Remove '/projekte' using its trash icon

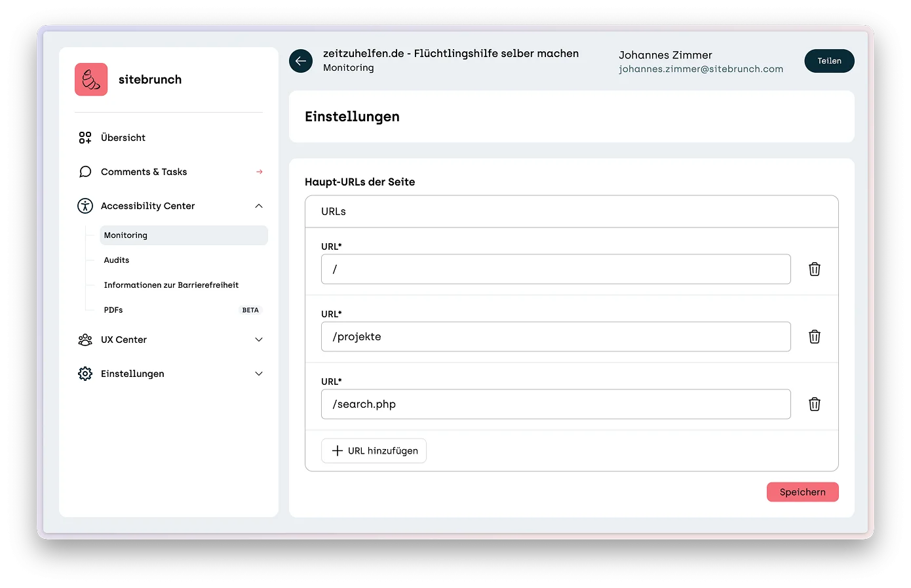coord(815,336)
